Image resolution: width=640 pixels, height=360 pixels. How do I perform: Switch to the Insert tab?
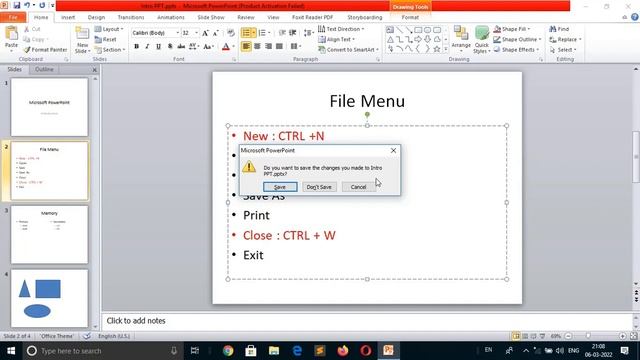click(68, 17)
